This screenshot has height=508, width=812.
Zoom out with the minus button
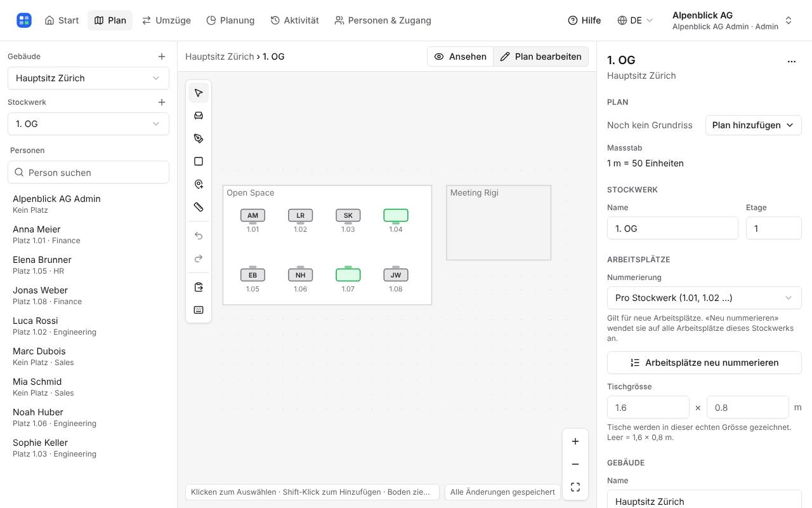[x=575, y=464]
